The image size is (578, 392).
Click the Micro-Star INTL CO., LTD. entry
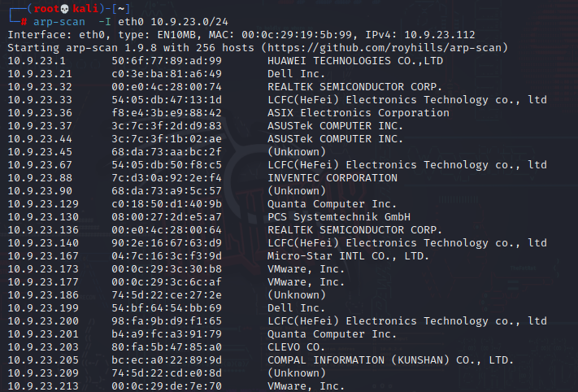pos(349,256)
